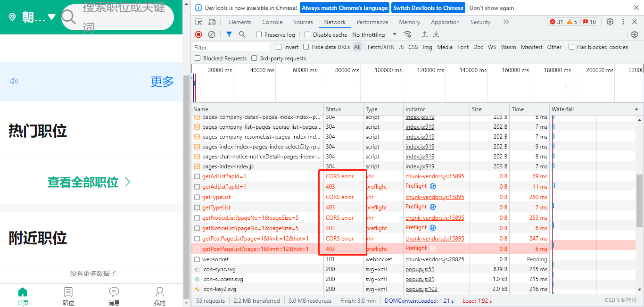Check Has blocked cookies checkbox
644x307 pixels.
[x=571, y=47]
